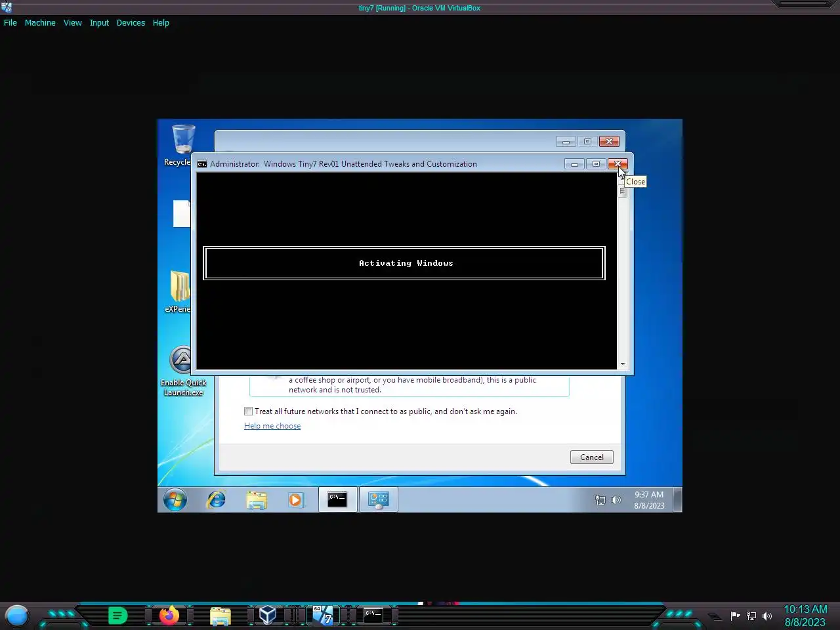Open file manager in host taskbar
The image size is (840, 630).
click(220, 616)
